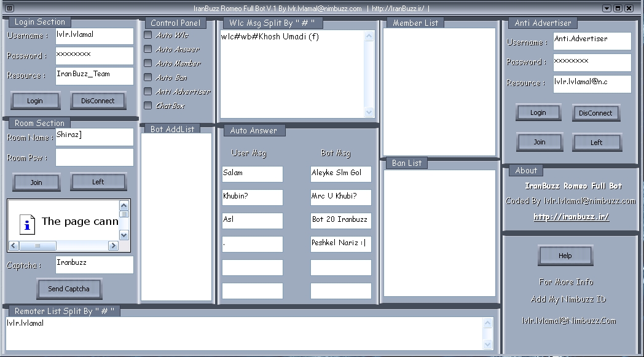Click the Wlc Msg text area
The image size is (644, 357).
tap(292, 74)
